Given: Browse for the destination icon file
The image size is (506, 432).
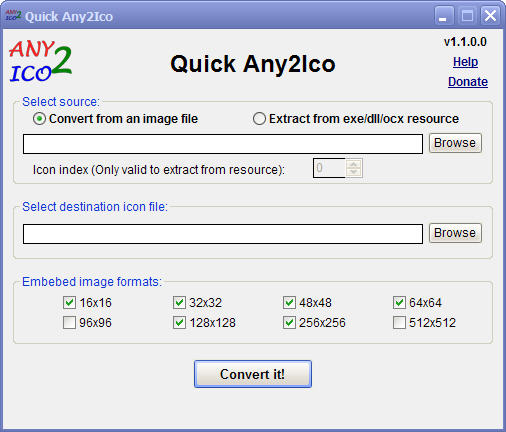Looking at the screenshot, I should pyautogui.click(x=455, y=233).
